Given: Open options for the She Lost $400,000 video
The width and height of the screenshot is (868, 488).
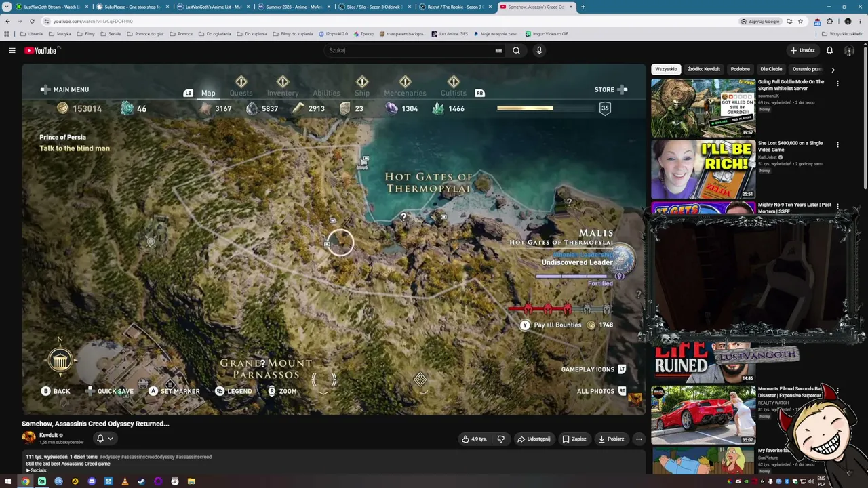Looking at the screenshot, I should 837,144.
